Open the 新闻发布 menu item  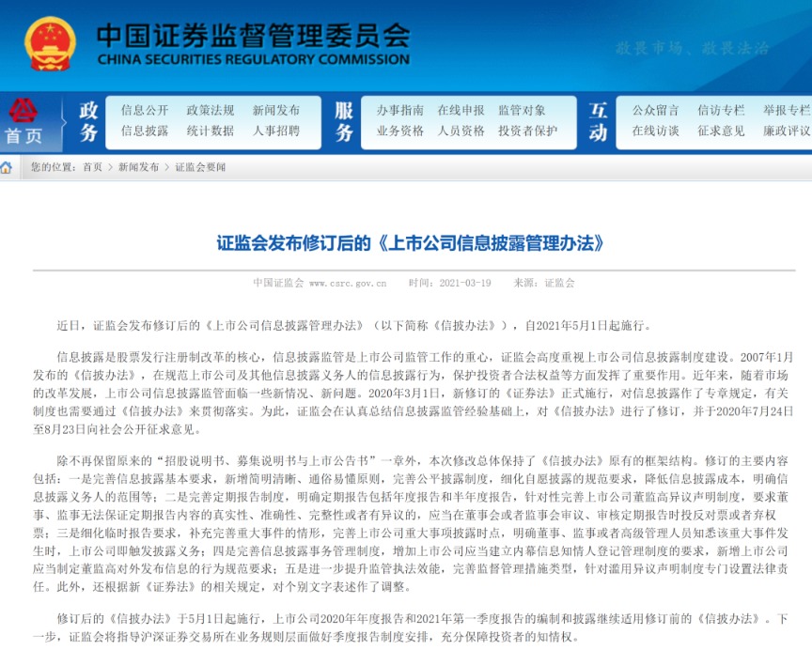(x=278, y=110)
